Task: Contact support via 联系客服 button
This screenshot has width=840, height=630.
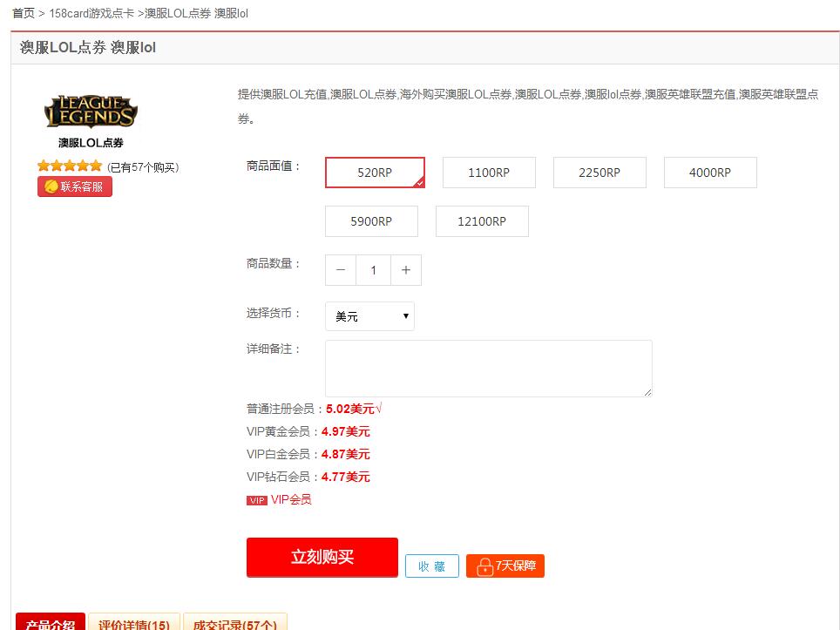Action: 74,186
